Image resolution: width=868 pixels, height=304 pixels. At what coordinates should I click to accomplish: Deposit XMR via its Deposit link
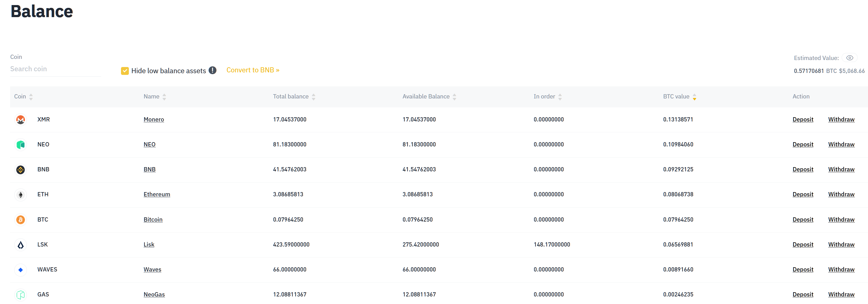click(x=803, y=119)
